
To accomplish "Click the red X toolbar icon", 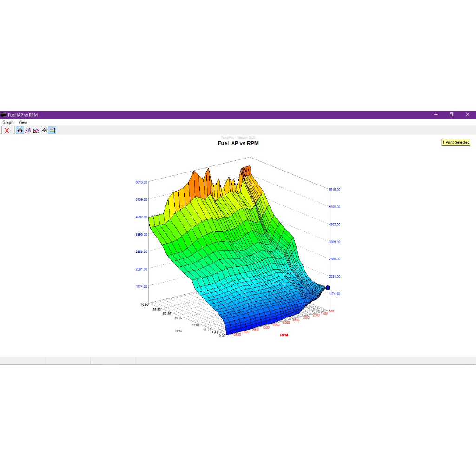I will pyautogui.click(x=7, y=131).
